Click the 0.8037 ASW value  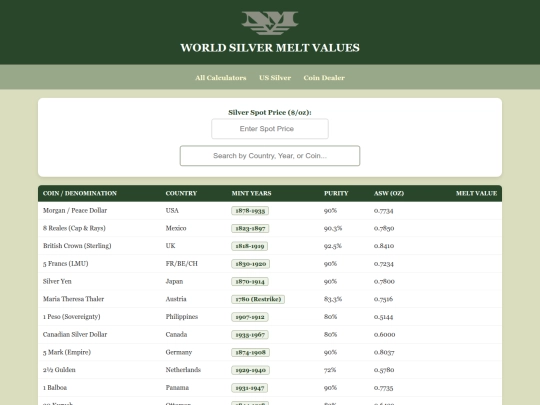(x=384, y=352)
